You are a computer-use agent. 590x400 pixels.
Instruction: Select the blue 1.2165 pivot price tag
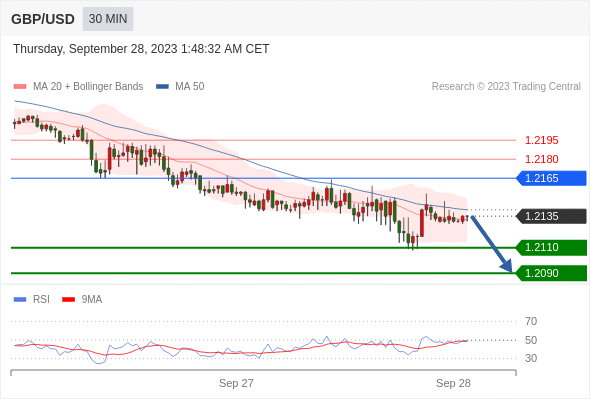(552, 178)
